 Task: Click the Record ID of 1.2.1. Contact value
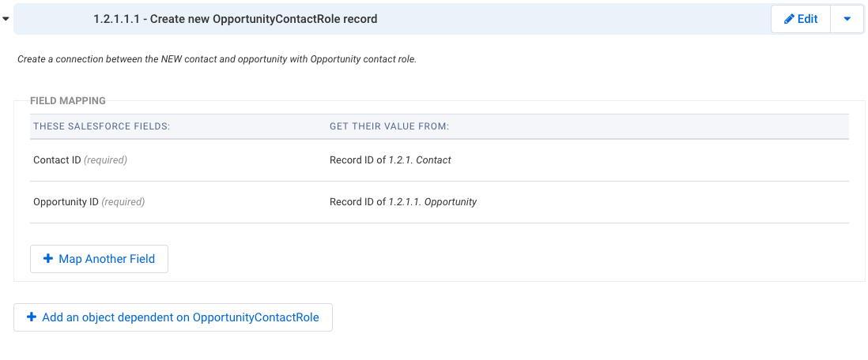pos(391,159)
